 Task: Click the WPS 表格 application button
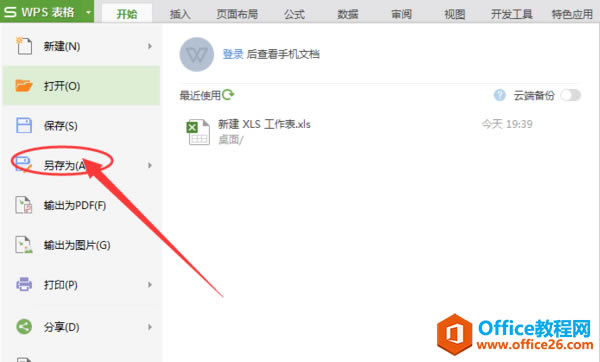47,11
